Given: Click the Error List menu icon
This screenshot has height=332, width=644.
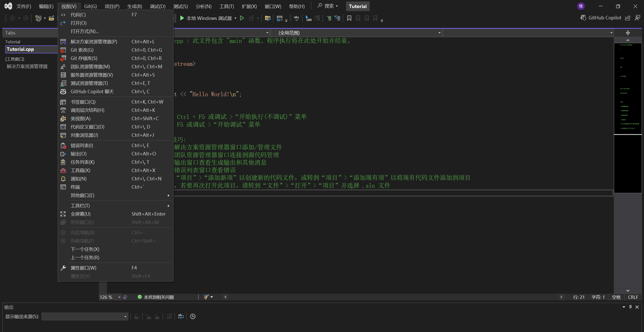Looking at the screenshot, I should coord(63,145).
